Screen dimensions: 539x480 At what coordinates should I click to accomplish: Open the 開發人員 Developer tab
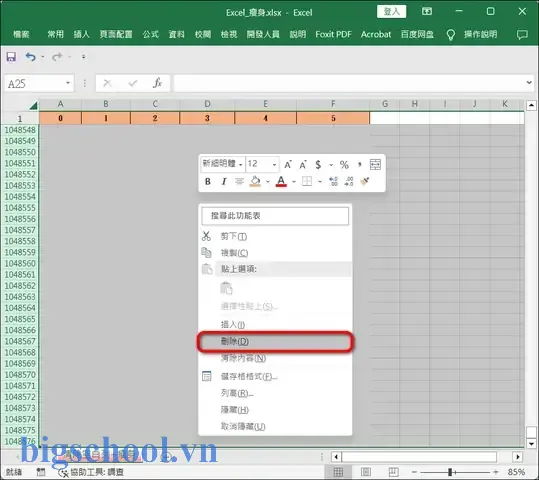[x=263, y=34]
